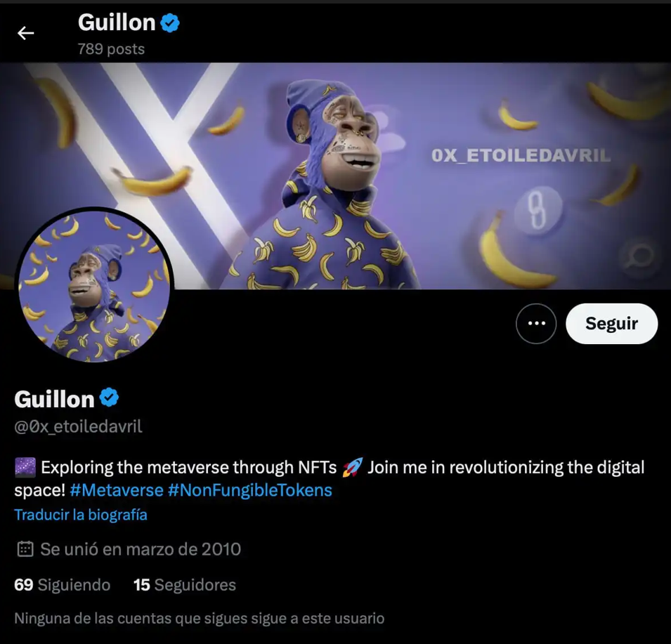Click the Ninguna de las cuentas notice
671x644 pixels.
click(x=200, y=618)
